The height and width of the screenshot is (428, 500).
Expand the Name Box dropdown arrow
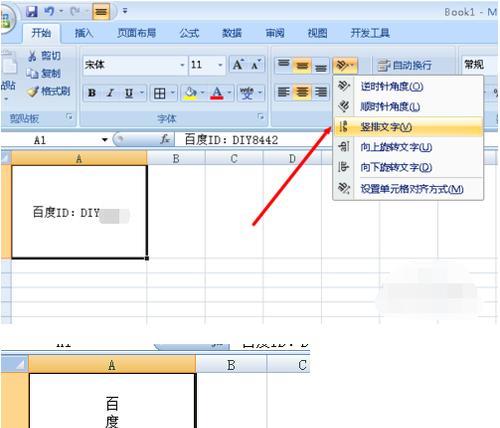[x=105, y=140]
